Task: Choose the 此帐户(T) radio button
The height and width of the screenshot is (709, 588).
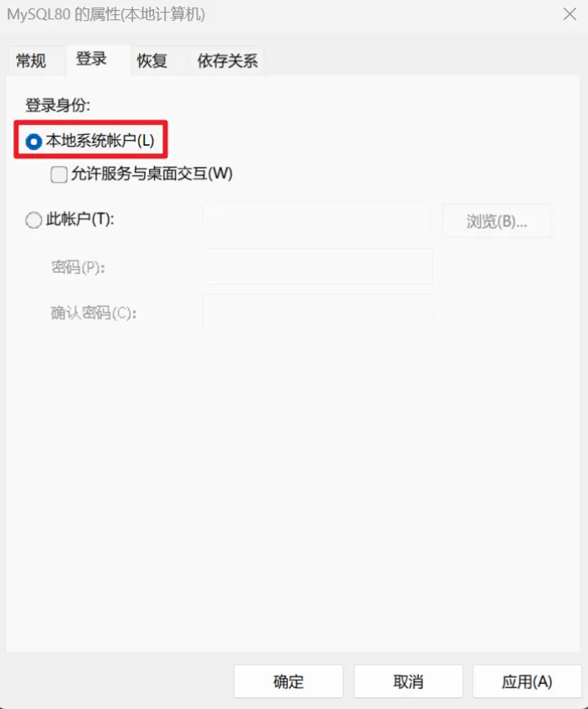Action: (34, 220)
